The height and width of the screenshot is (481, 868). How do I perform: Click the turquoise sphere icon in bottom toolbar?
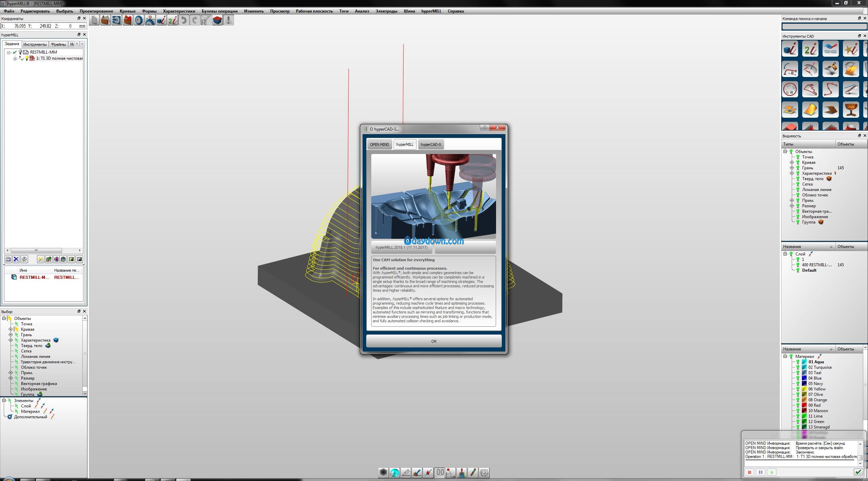click(x=395, y=473)
